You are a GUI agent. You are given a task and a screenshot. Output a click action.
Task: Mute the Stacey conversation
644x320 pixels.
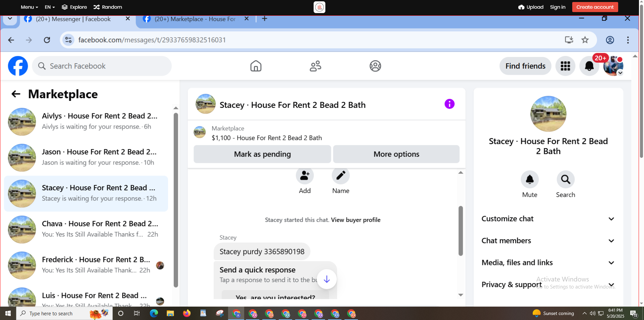pos(530,180)
